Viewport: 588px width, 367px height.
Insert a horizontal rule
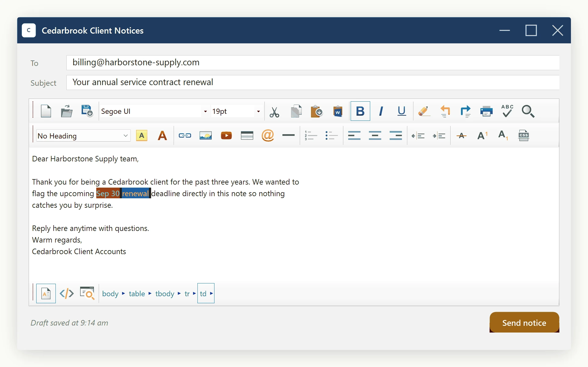[289, 135]
